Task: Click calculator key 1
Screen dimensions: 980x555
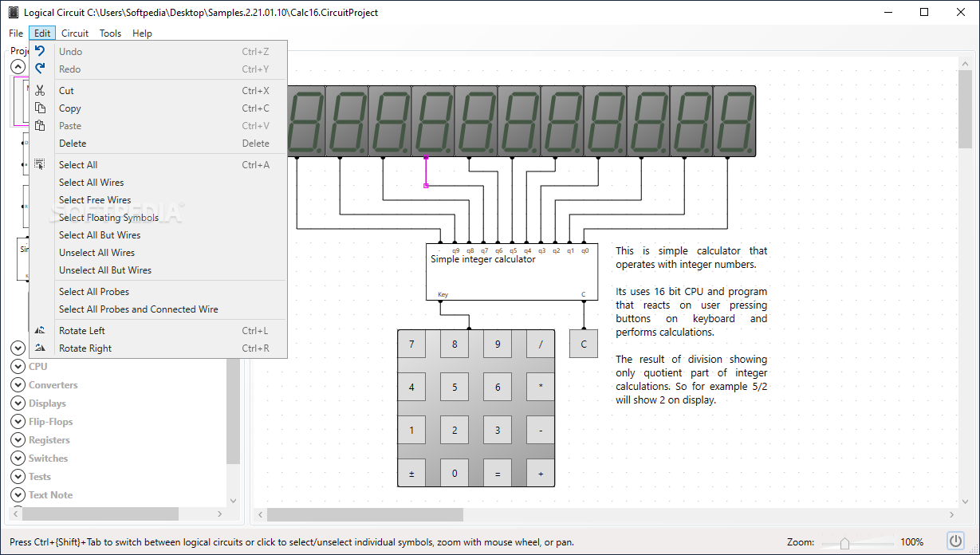Action: coord(411,431)
